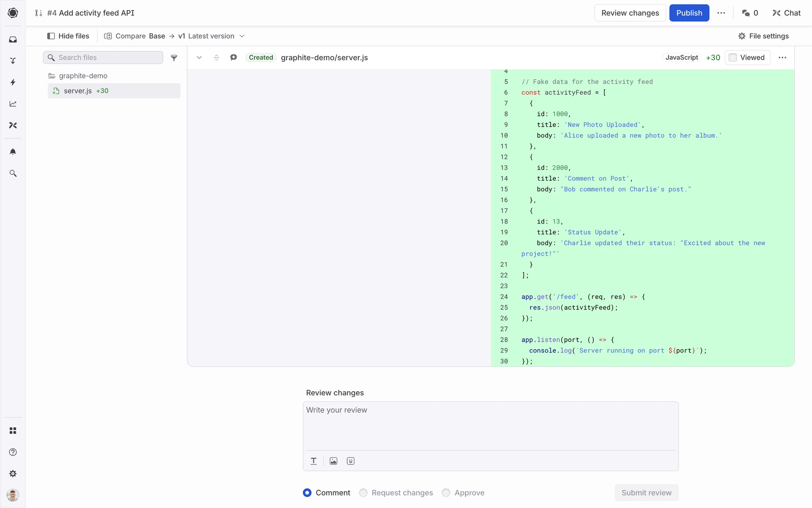The width and height of the screenshot is (812, 508).
Task: Mark server.js as Viewed
Action: (x=733, y=58)
